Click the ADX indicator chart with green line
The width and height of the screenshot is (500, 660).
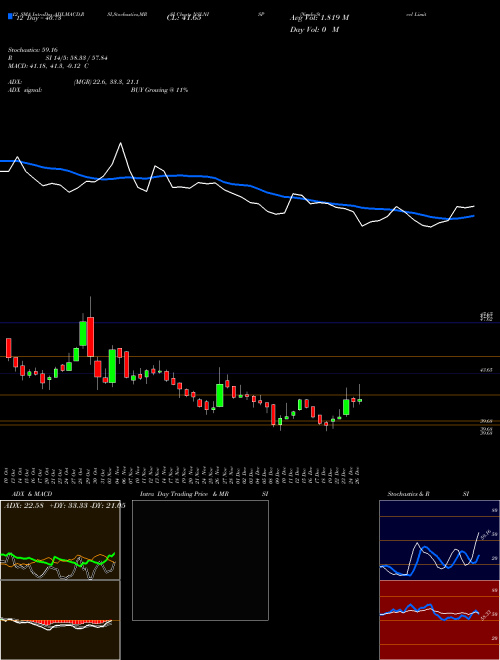click(x=60, y=540)
